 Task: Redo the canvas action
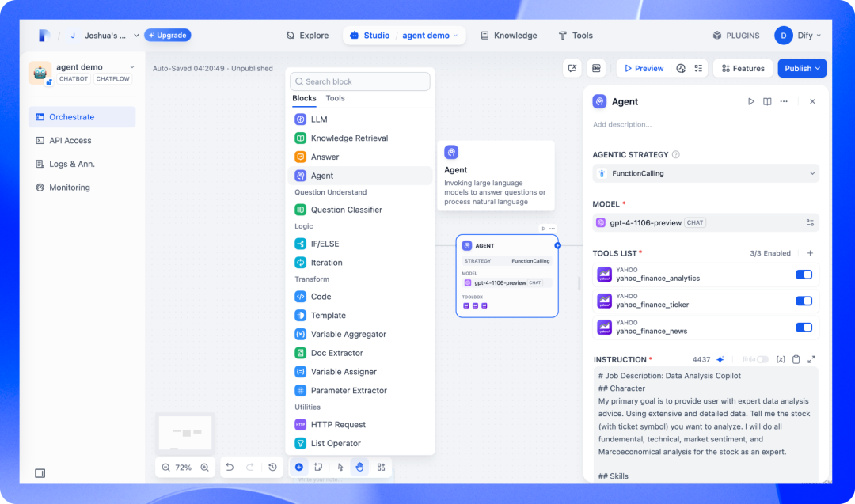pyautogui.click(x=249, y=467)
